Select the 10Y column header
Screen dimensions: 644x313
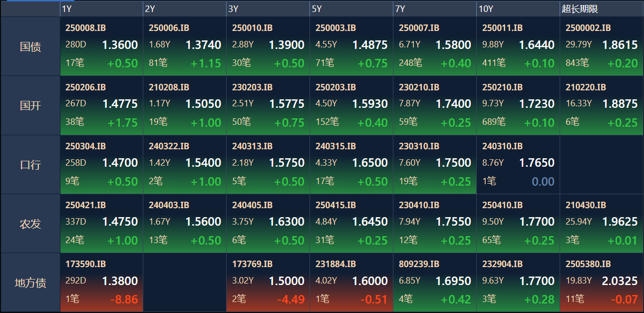coord(518,9)
